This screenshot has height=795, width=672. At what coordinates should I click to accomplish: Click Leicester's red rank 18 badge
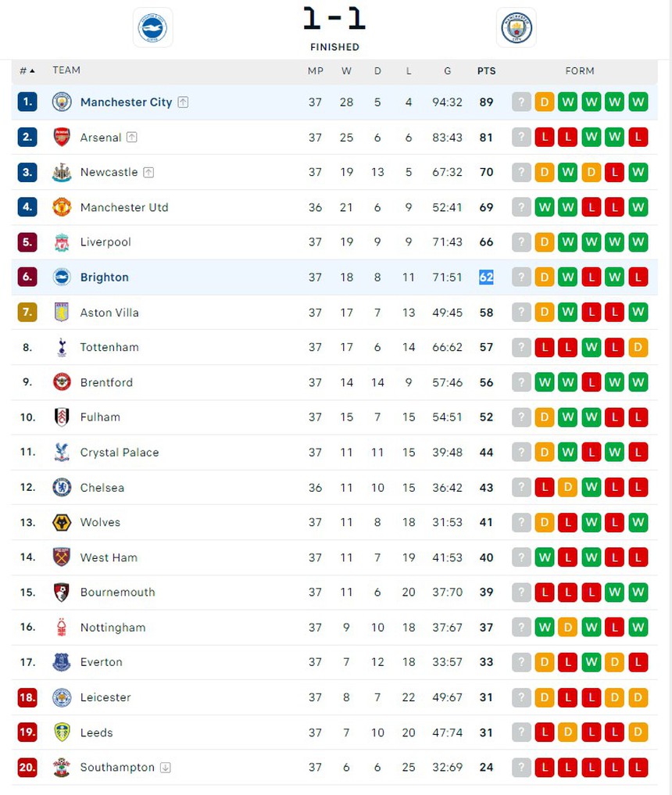(x=27, y=697)
